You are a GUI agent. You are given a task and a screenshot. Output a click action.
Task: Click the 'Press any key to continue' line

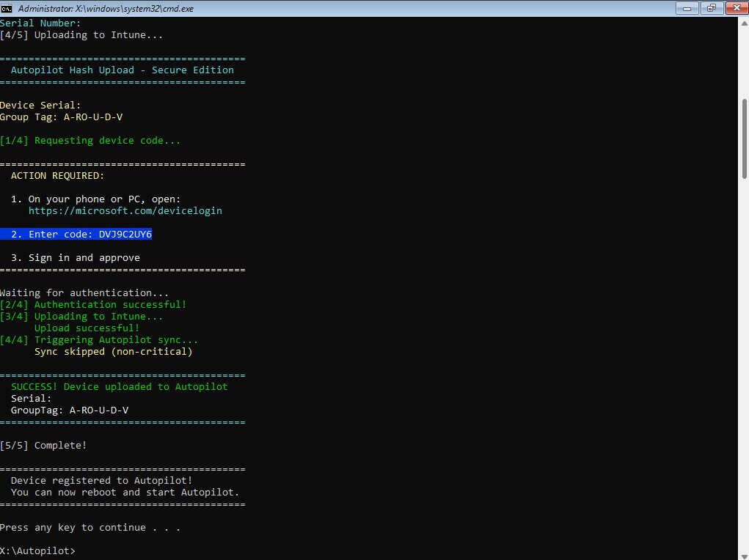tap(89, 528)
